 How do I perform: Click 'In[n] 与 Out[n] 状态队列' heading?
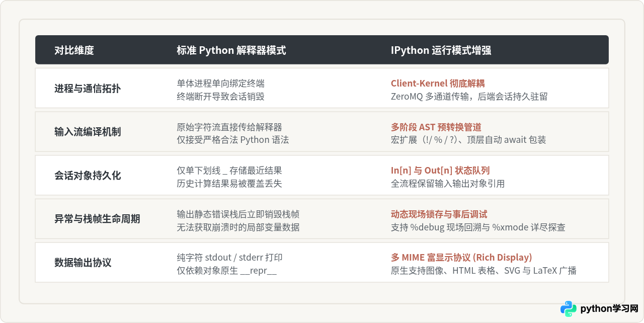(439, 171)
